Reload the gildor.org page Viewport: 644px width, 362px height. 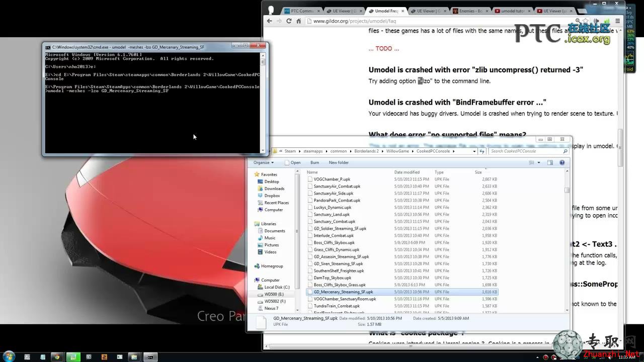289,21
